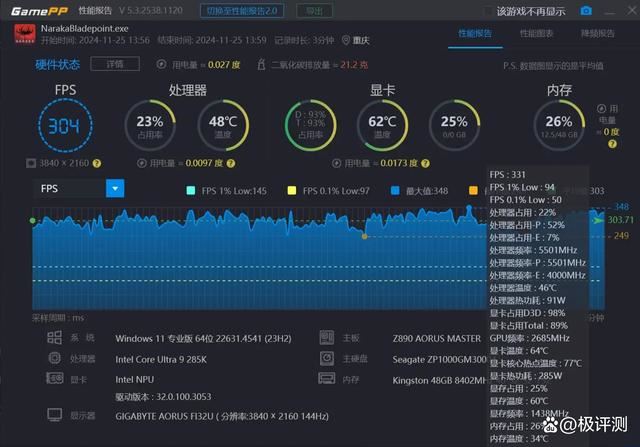
Task: Click the yellow FPS 0.1% Low legend swatch
Action: pos(291,190)
